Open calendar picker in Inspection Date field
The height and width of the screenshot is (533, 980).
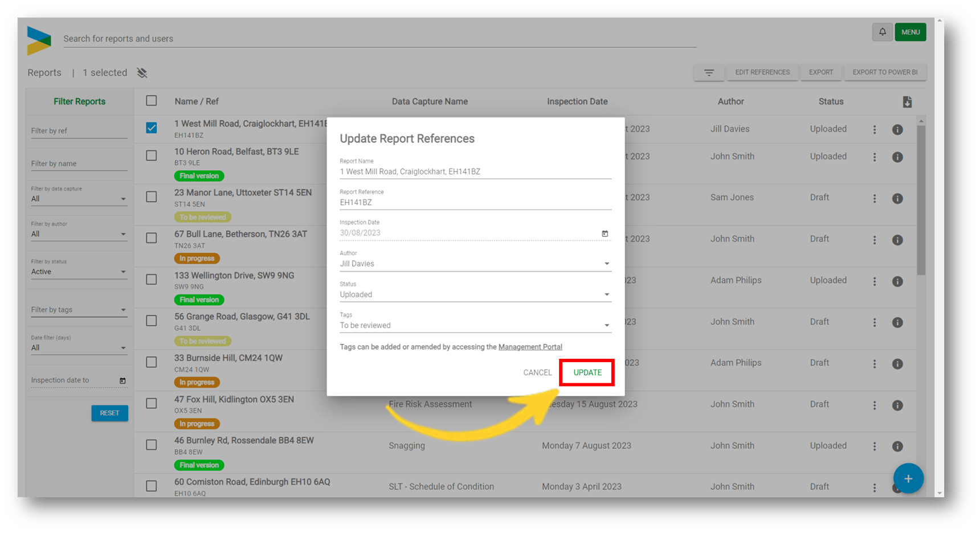(x=605, y=233)
